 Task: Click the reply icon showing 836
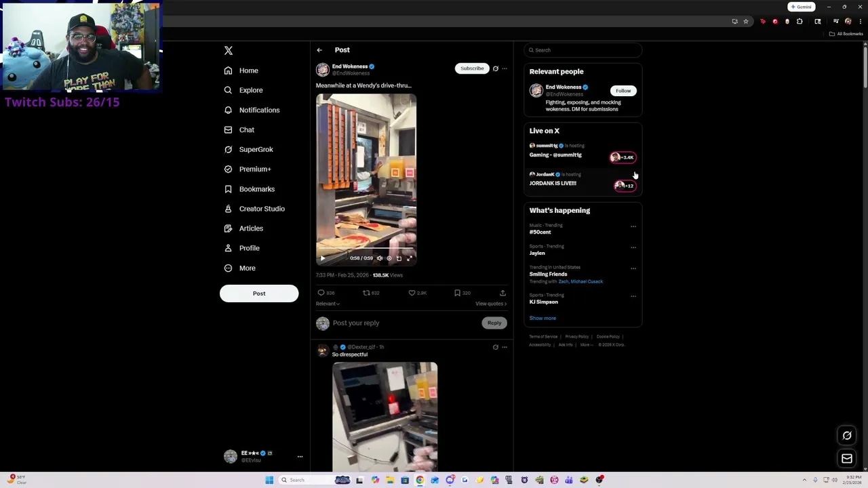pyautogui.click(x=326, y=293)
